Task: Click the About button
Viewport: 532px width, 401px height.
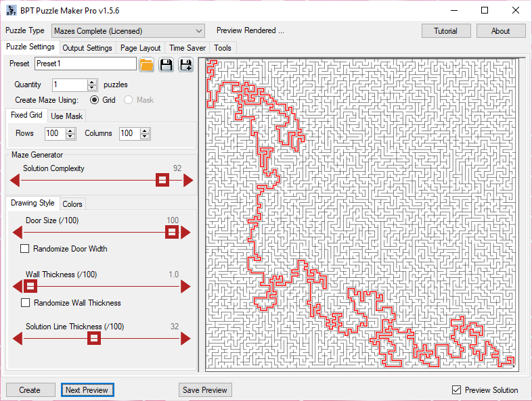Action: click(501, 31)
